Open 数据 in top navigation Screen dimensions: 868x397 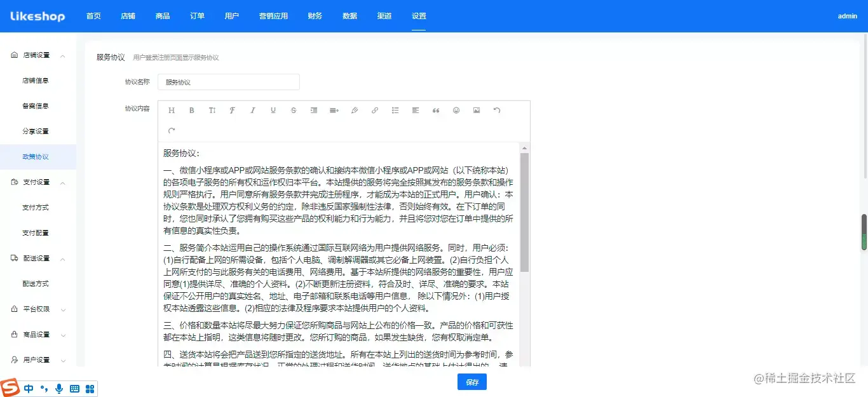click(x=349, y=16)
